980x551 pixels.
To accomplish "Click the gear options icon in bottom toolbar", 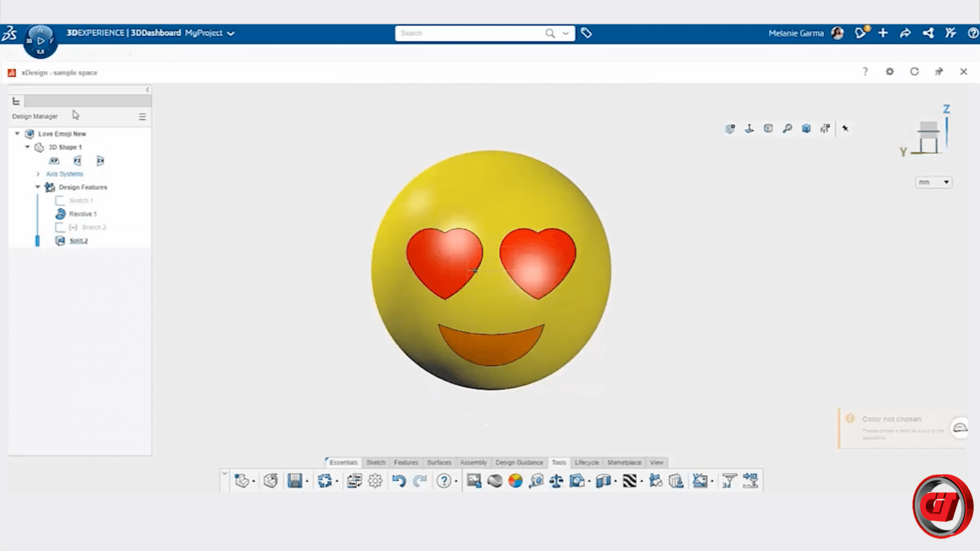I will pyautogui.click(x=375, y=481).
